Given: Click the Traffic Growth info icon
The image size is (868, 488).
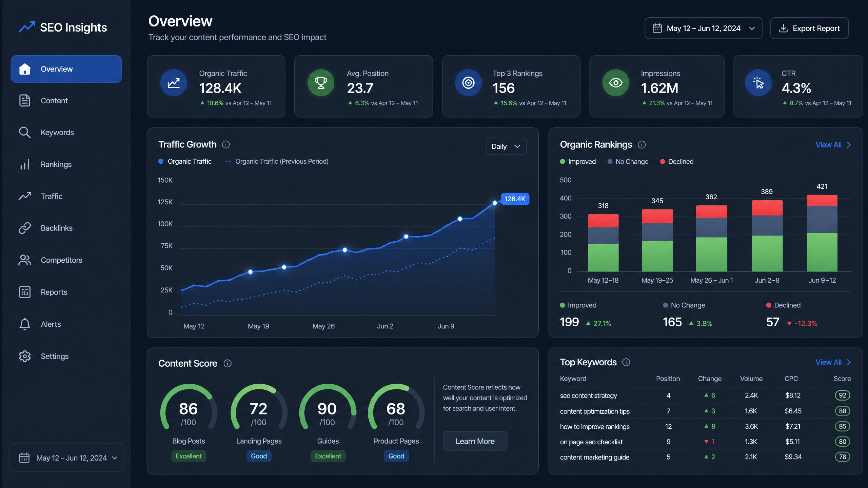Looking at the screenshot, I should point(226,145).
